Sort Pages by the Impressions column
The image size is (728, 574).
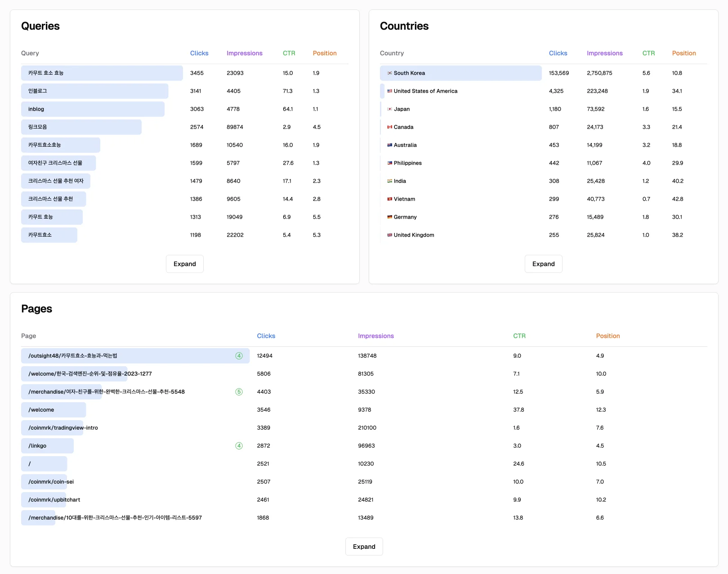point(376,336)
